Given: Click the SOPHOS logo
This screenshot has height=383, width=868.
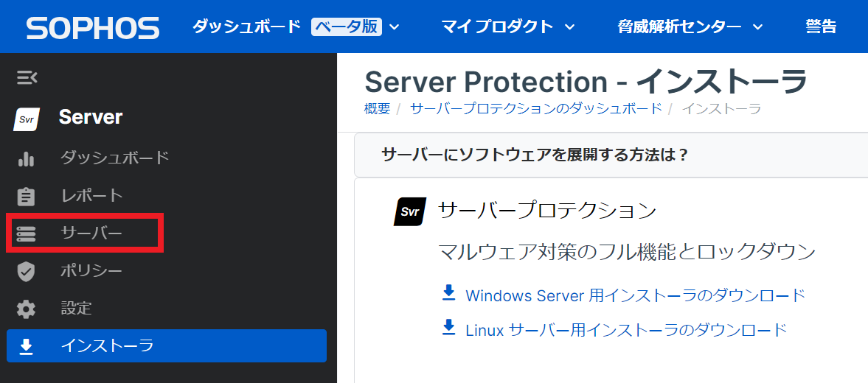Looking at the screenshot, I should point(92,28).
